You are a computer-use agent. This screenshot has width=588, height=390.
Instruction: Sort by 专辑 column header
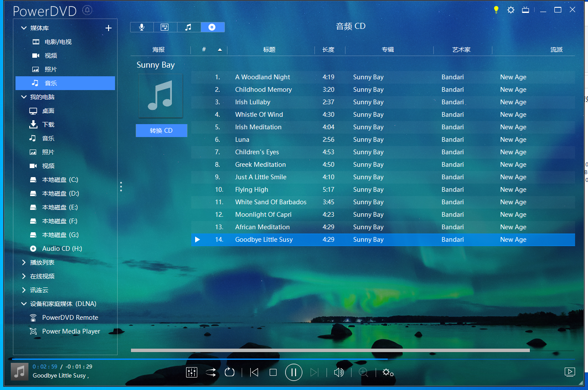pyautogui.click(x=388, y=50)
